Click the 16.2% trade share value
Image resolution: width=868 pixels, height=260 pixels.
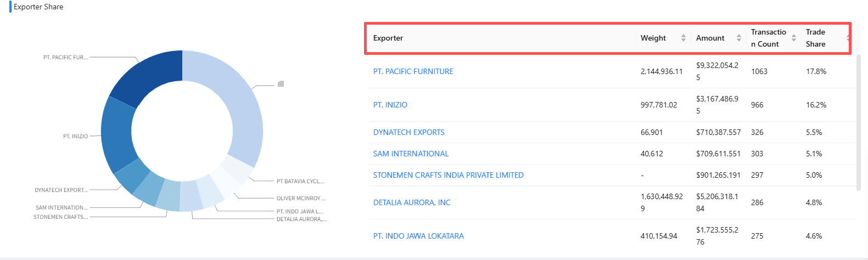(816, 105)
